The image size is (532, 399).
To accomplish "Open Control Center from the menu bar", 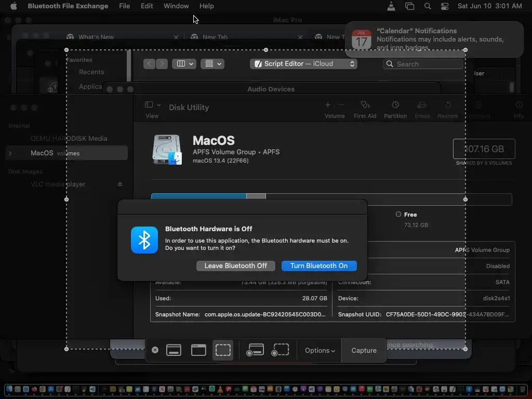I will coord(445,6).
